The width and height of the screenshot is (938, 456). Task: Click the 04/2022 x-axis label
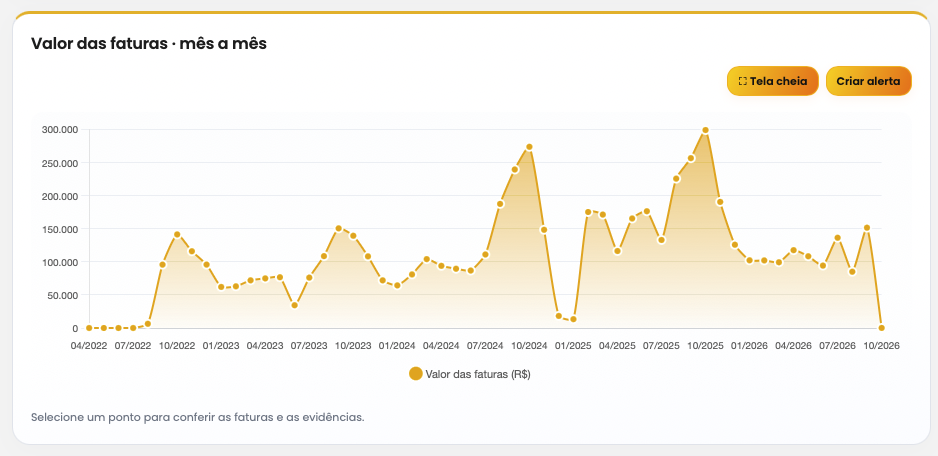point(89,346)
